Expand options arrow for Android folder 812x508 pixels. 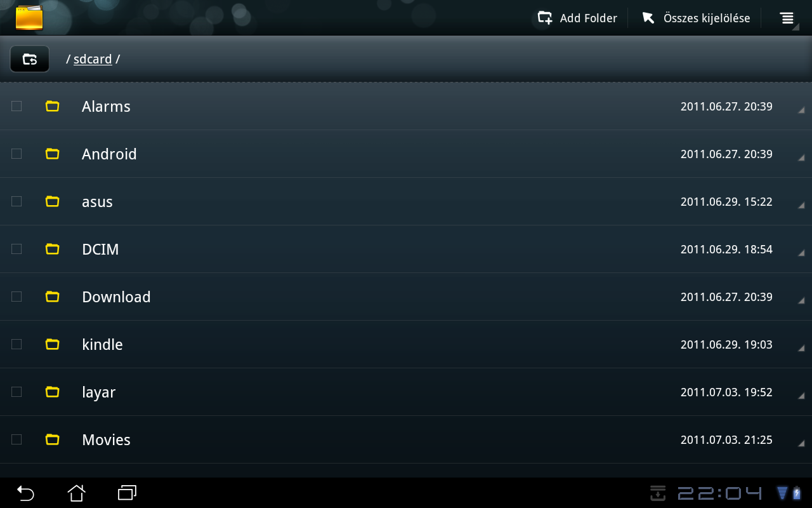(801, 157)
